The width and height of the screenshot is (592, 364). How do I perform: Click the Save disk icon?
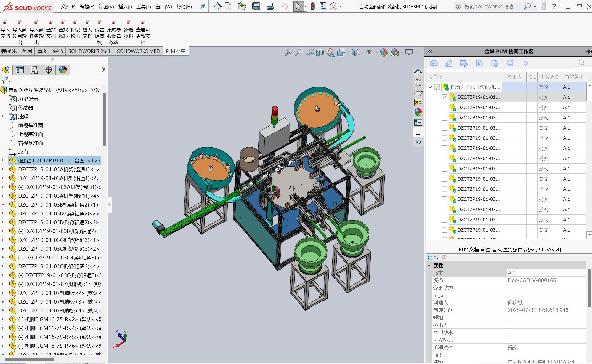pos(256,6)
